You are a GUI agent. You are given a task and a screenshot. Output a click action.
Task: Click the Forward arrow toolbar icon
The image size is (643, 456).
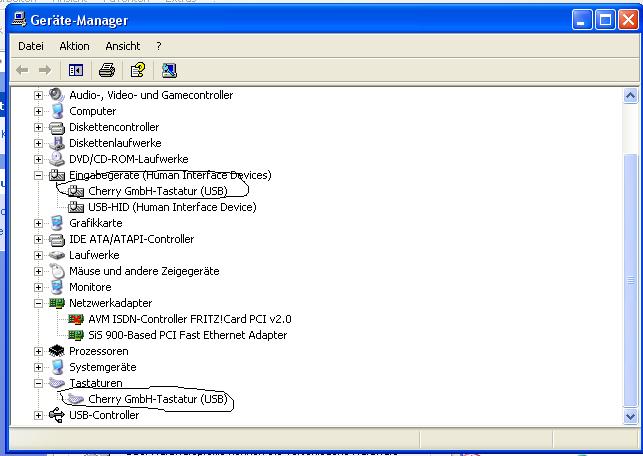coord(45,70)
